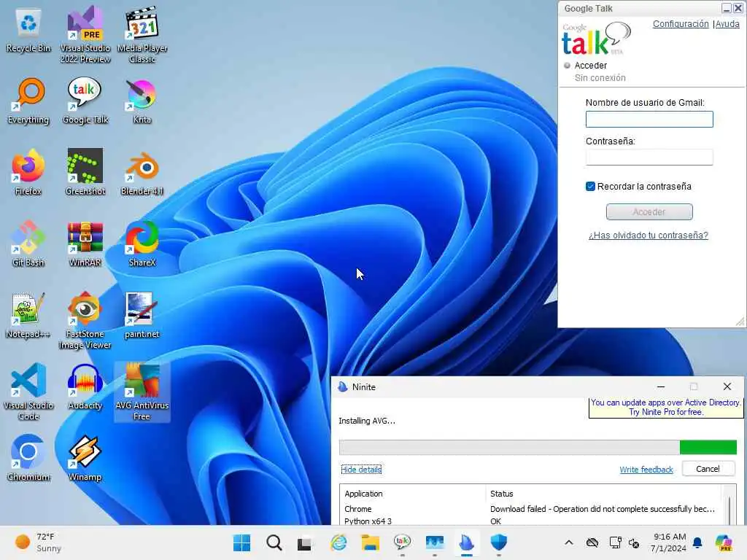Open the paint.net desktop shortcut
747x560 pixels.
pyautogui.click(x=142, y=315)
